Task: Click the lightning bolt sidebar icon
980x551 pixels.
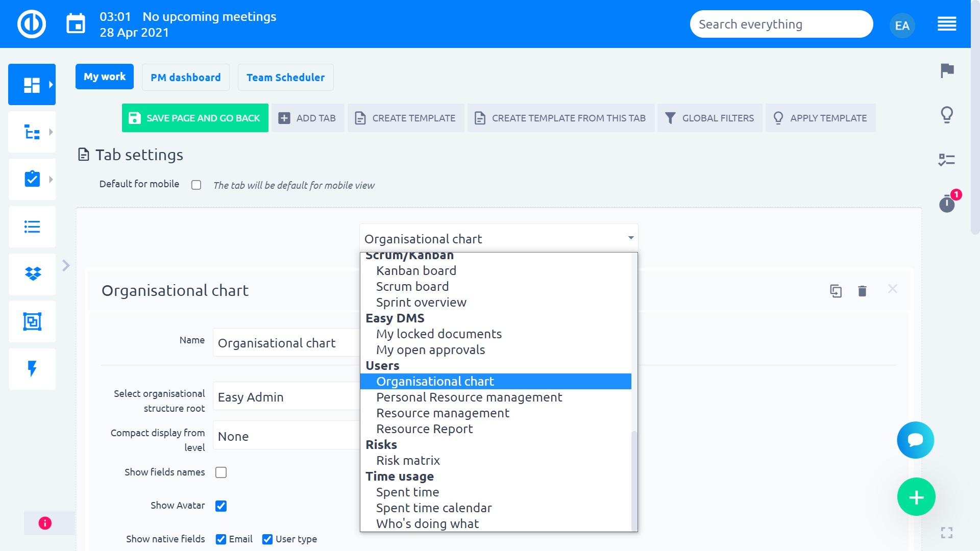Action: 32,369
